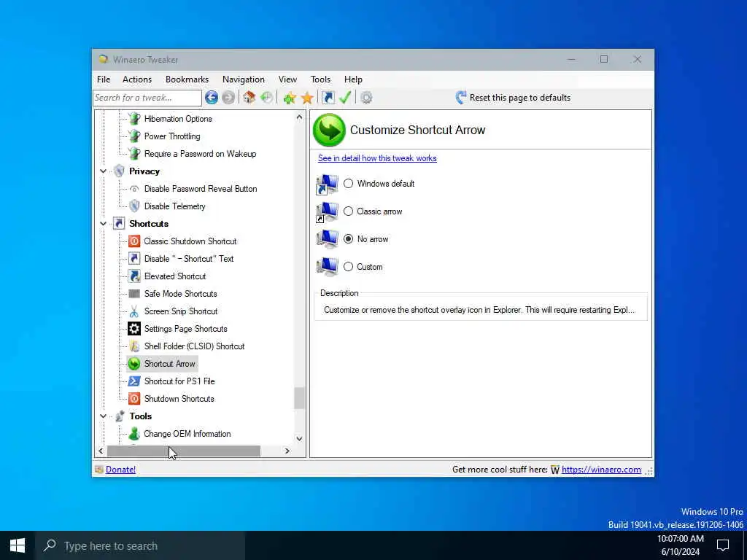This screenshot has width=747, height=560.
Task: Select Require a Password on Wakeup item
Action: click(200, 154)
